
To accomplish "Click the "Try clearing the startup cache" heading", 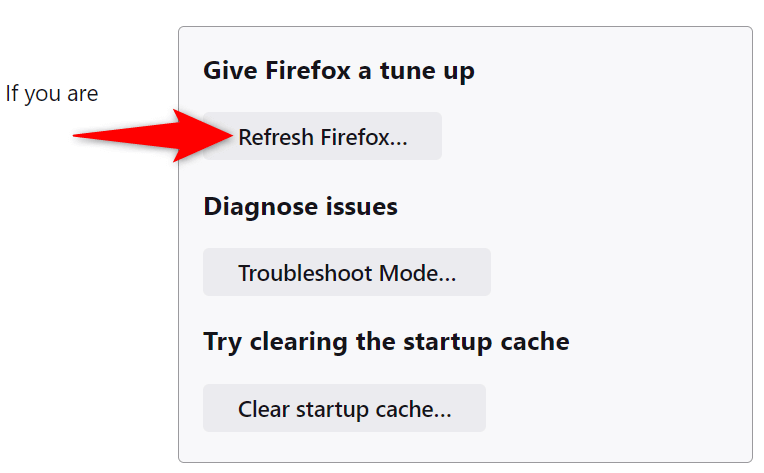I will tap(386, 342).
